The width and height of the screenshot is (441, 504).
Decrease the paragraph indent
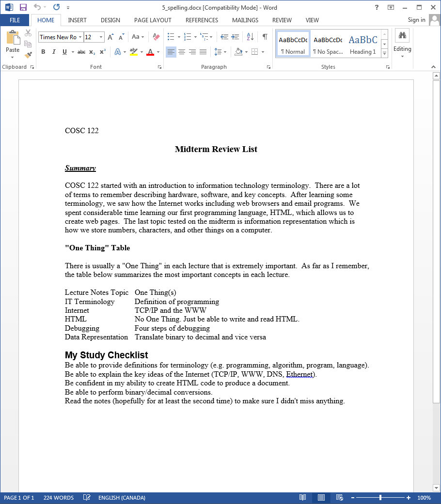[x=224, y=37]
